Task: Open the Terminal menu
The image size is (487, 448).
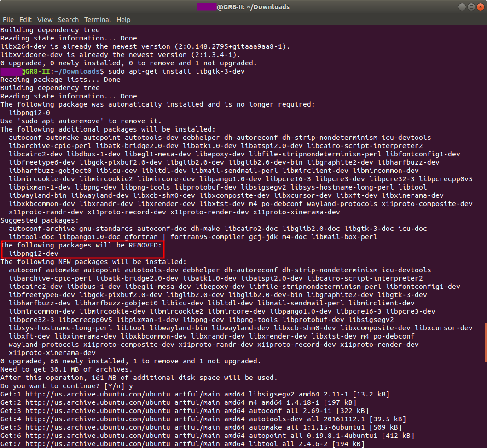Action: [x=97, y=20]
